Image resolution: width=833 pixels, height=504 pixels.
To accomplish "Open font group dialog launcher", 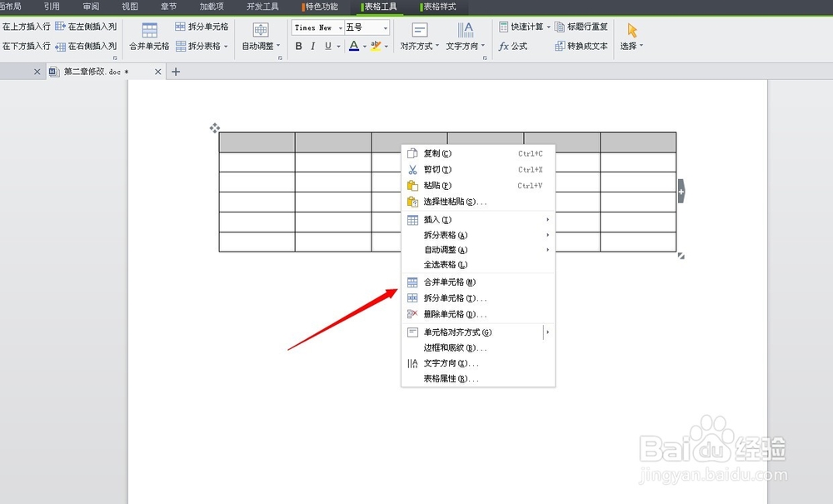I will 485,57.
